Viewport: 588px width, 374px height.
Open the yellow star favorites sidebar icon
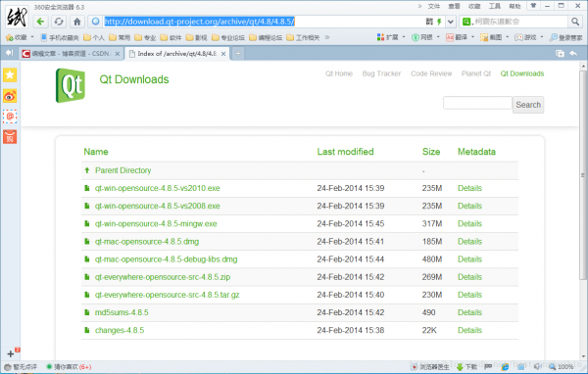coord(10,75)
